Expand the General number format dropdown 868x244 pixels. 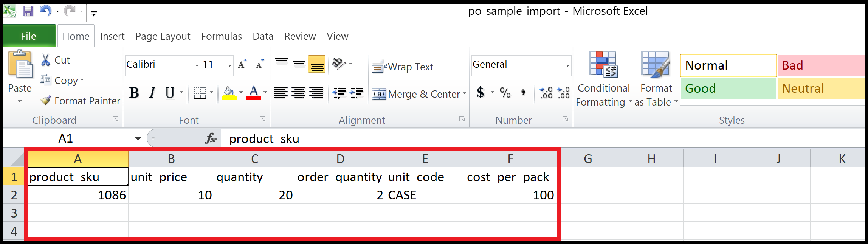[x=567, y=65]
